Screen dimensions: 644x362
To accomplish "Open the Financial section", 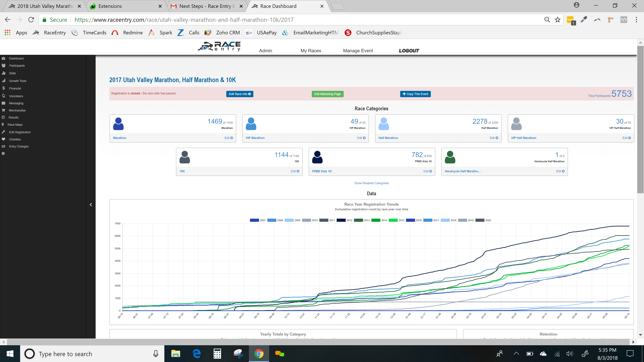I will point(15,88).
